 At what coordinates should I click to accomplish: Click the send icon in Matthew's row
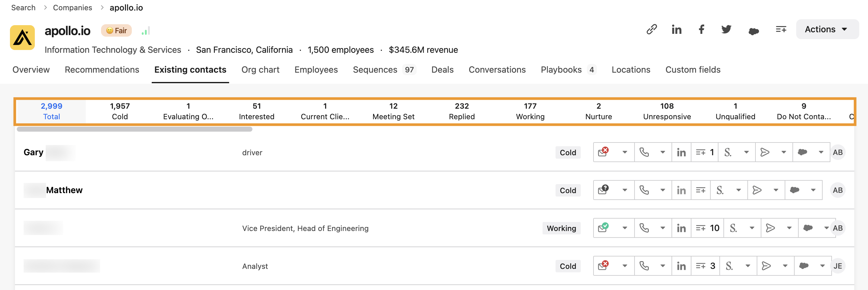[757, 190]
